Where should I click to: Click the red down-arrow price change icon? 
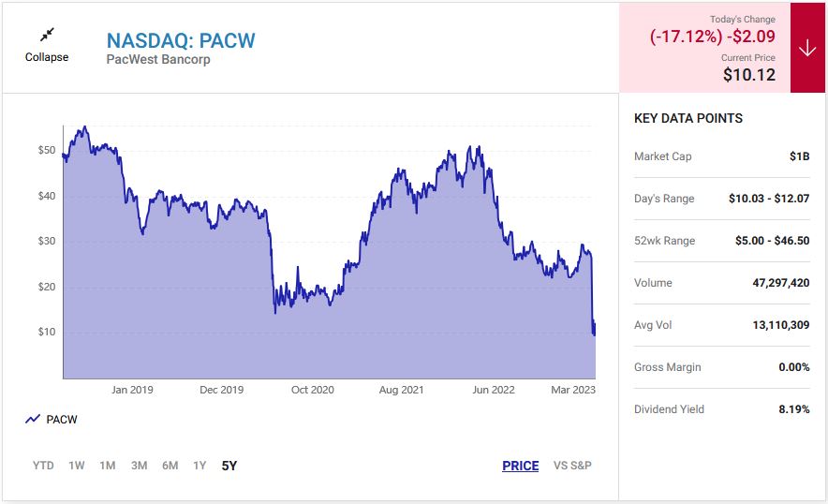[x=807, y=49]
